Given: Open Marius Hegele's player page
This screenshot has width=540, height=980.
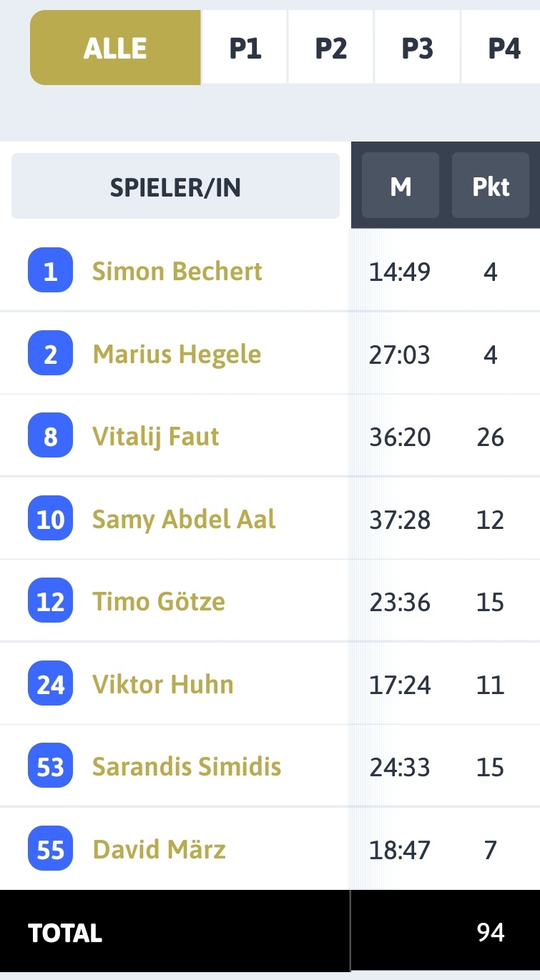Looking at the screenshot, I should coord(177,355).
